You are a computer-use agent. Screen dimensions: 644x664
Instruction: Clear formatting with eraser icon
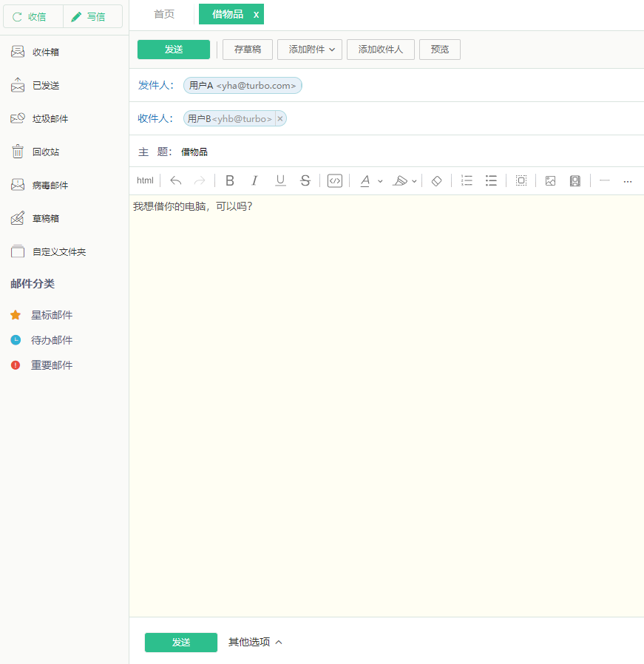(436, 181)
